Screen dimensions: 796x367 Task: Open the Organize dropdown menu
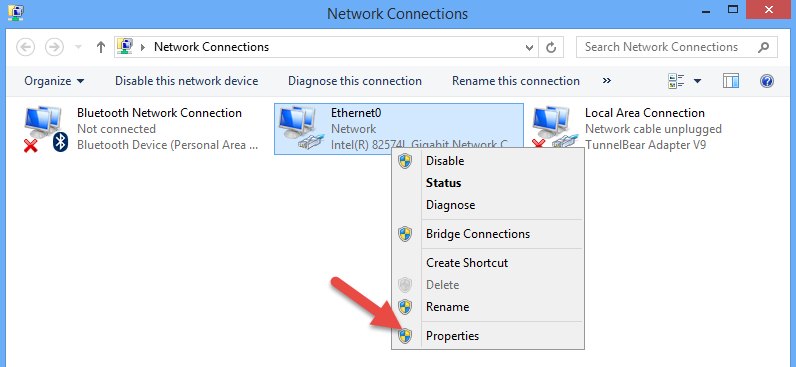coord(54,81)
